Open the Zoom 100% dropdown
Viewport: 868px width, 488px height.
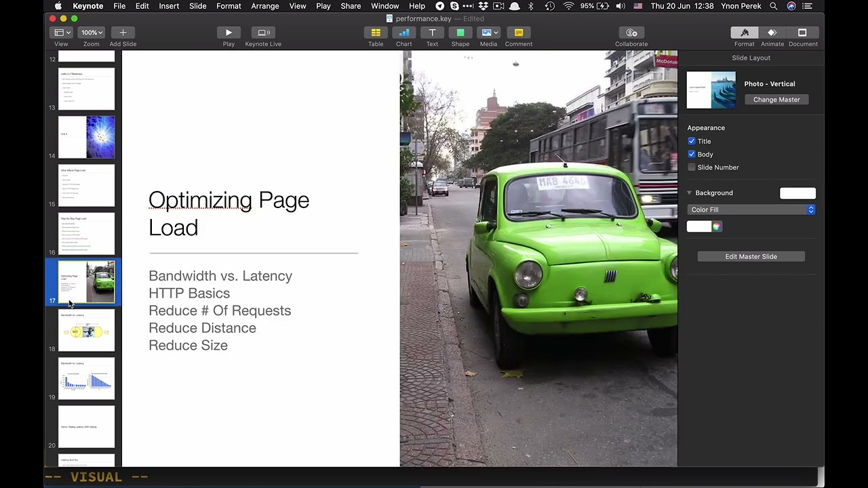point(92,33)
